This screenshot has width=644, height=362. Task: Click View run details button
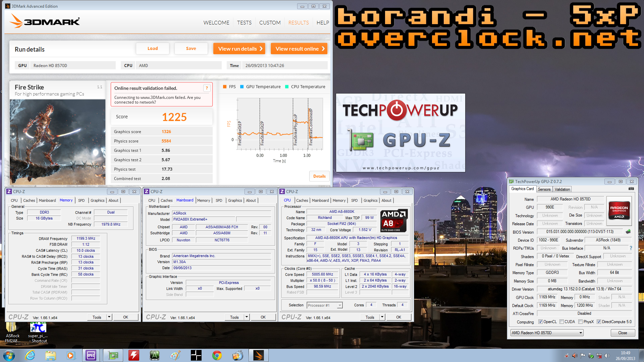click(239, 49)
